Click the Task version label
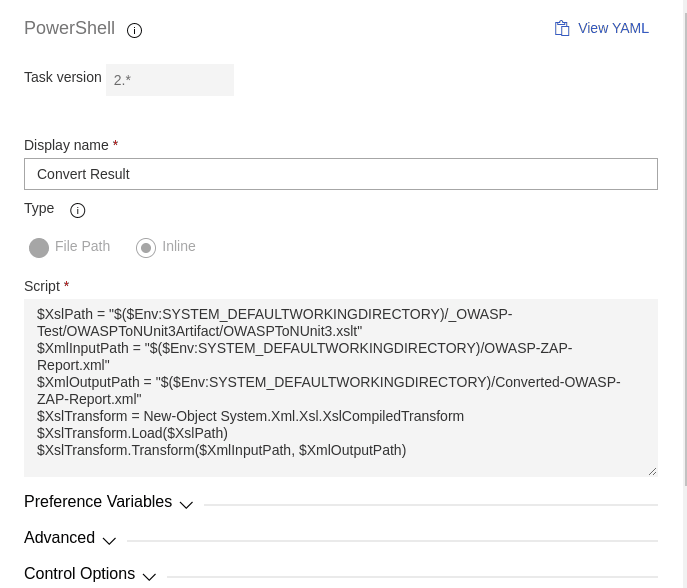 pos(63,77)
